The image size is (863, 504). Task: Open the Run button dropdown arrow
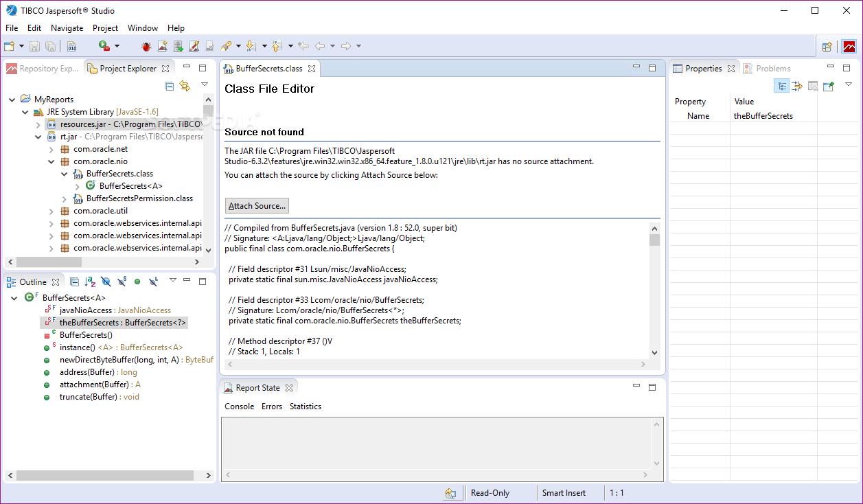tap(117, 46)
